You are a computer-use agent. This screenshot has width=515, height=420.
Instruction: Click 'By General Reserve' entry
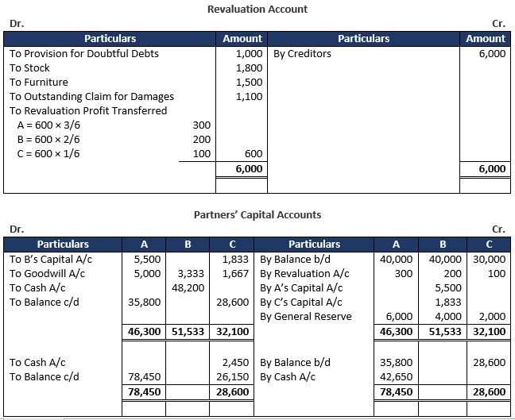(x=306, y=316)
